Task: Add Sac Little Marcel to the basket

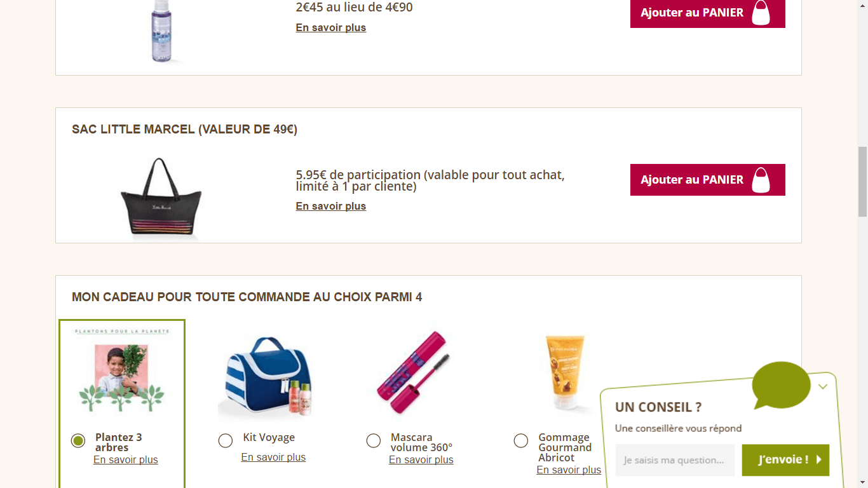Action: pyautogui.click(x=691, y=180)
